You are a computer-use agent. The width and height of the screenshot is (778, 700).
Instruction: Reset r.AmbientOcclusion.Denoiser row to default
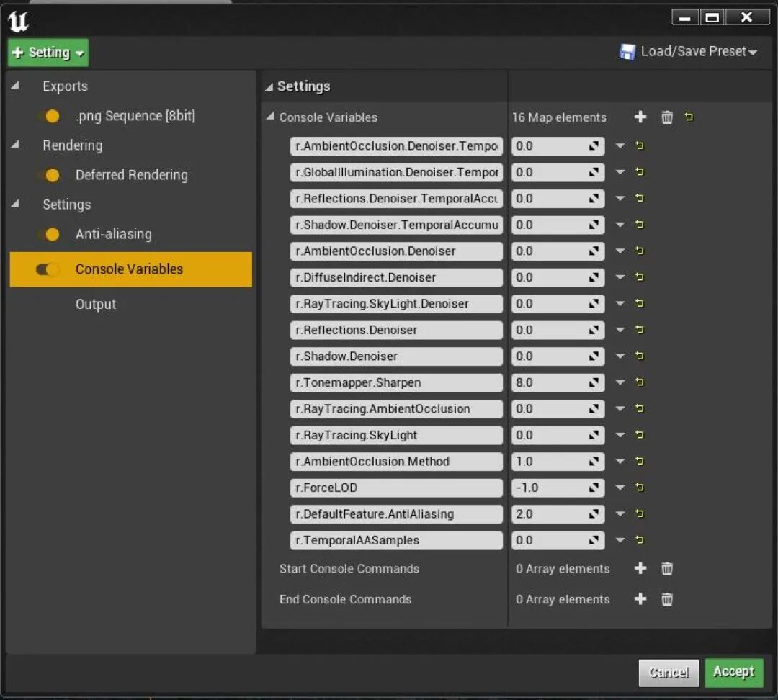pos(640,251)
